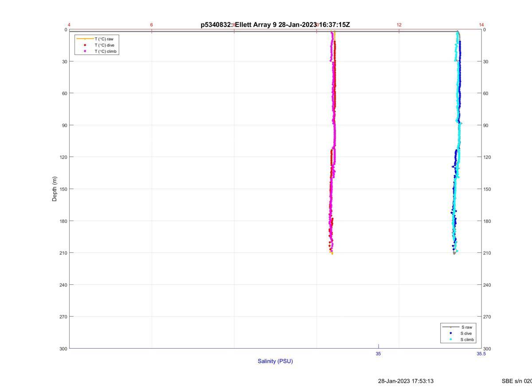Click the red dot marker for T dive
Viewport: 532px width, 392px height.
point(85,45)
